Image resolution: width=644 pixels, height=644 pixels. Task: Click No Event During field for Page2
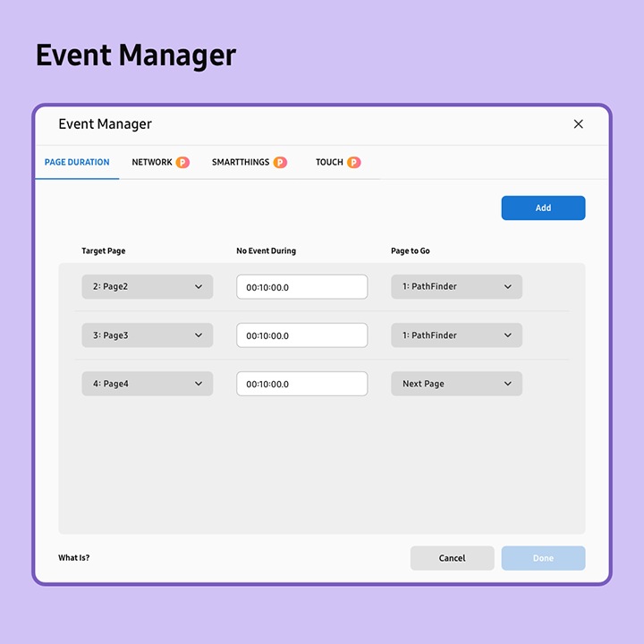click(301, 287)
